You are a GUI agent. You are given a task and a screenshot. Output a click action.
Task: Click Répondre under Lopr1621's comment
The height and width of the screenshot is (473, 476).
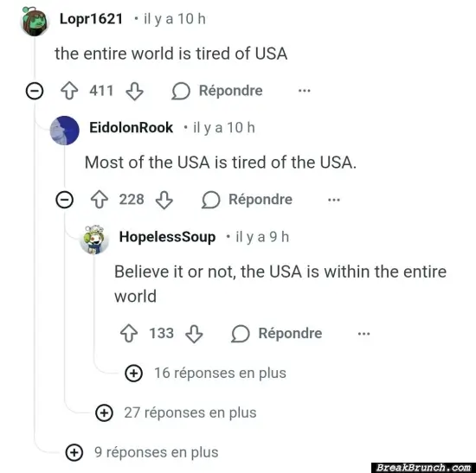[x=217, y=91]
